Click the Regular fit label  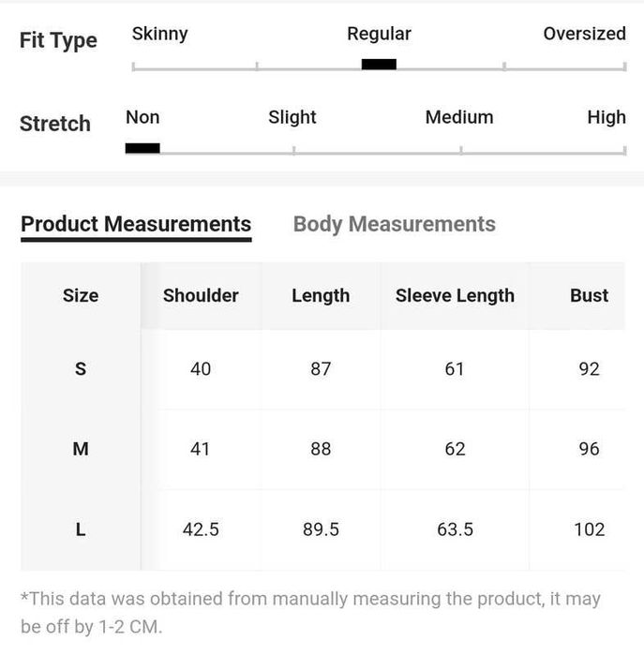379,34
